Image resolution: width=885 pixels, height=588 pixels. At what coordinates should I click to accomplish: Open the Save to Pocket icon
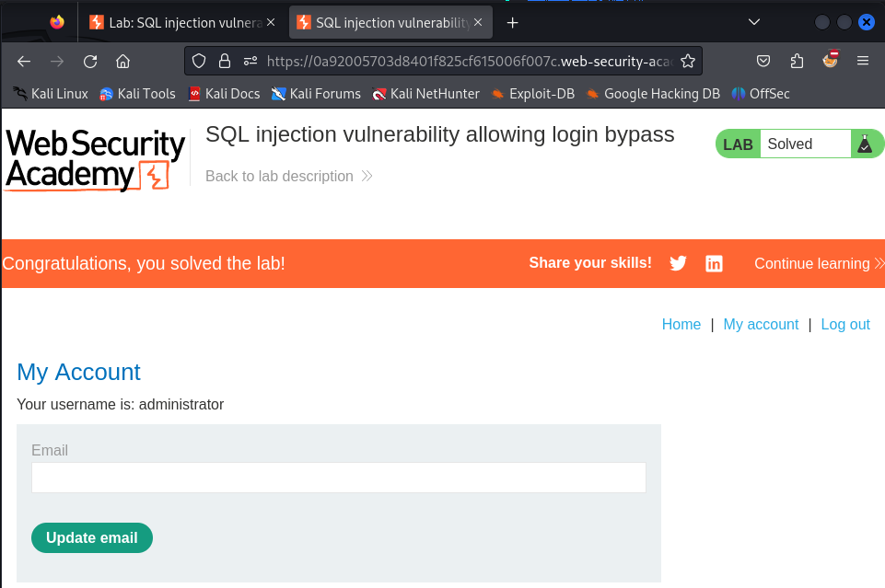pos(763,62)
